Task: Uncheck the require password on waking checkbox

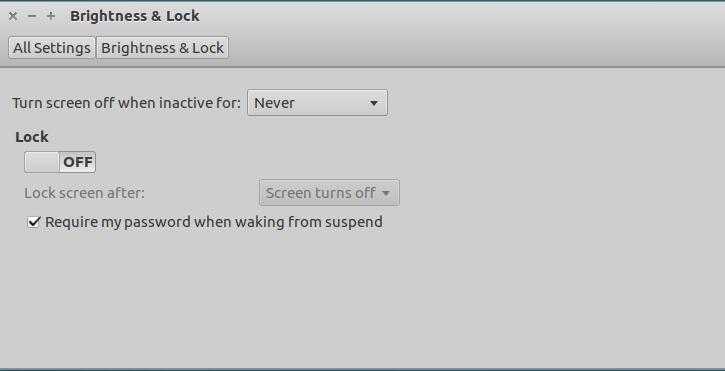Action: pyautogui.click(x=34, y=222)
